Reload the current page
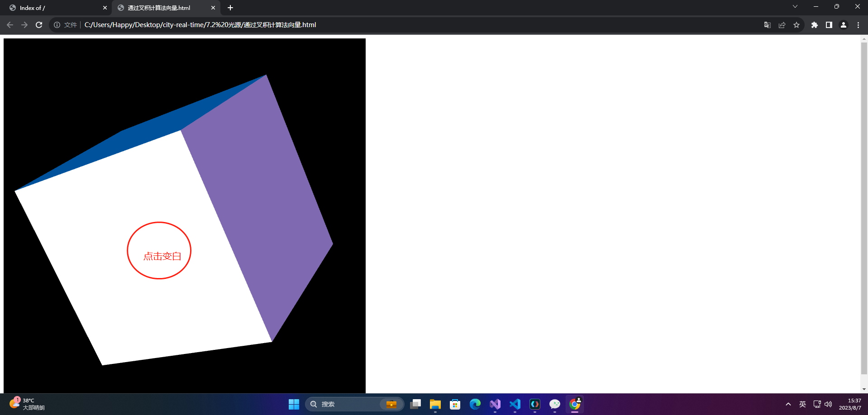 pos(39,25)
